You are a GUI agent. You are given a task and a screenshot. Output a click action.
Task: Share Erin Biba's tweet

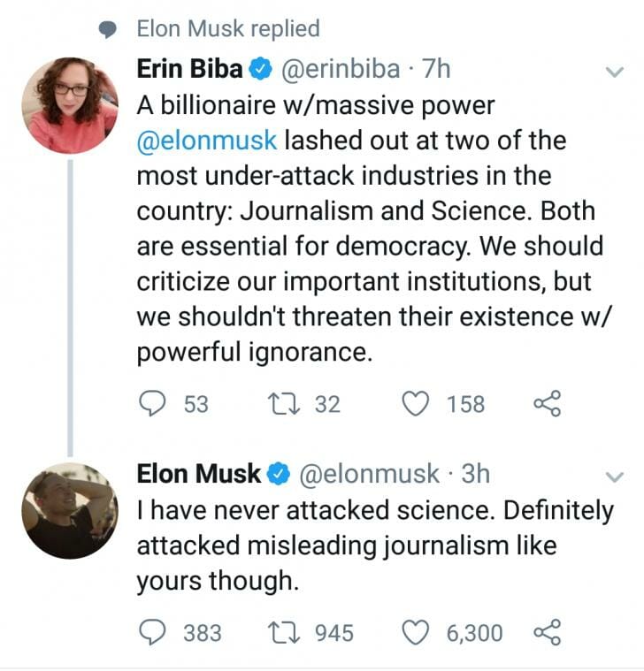[x=548, y=404]
